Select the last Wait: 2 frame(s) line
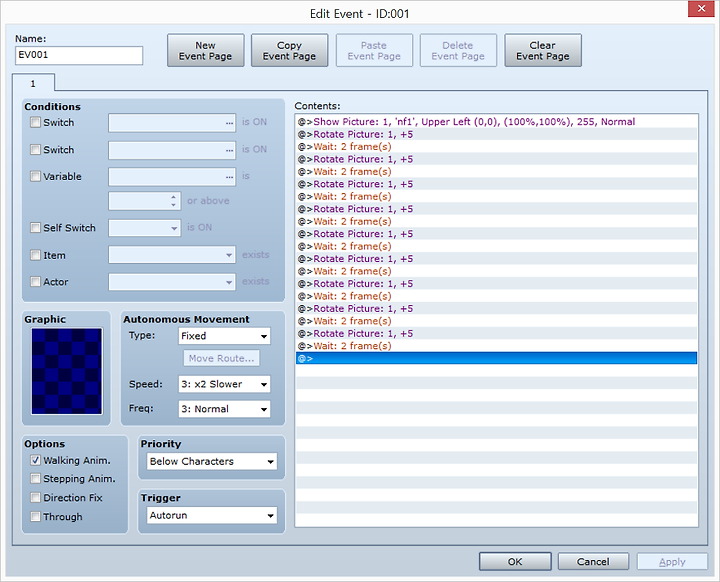720x582 pixels. tap(496, 345)
